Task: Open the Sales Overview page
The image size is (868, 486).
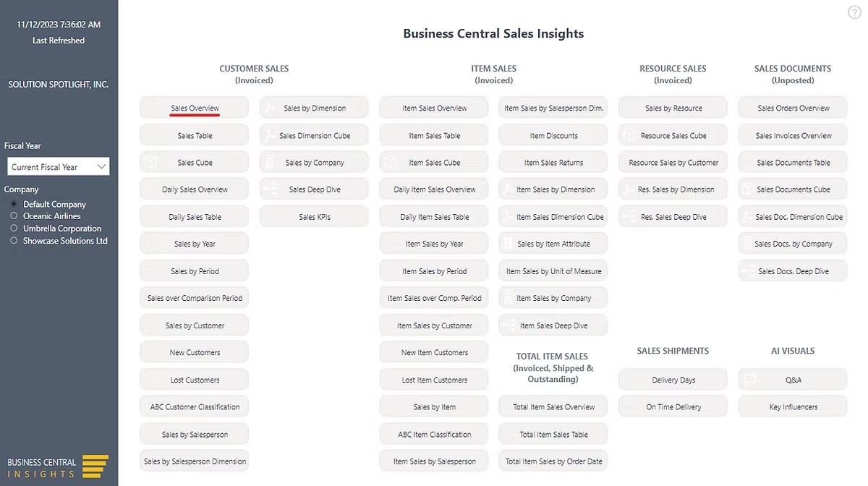Action: click(194, 108)
